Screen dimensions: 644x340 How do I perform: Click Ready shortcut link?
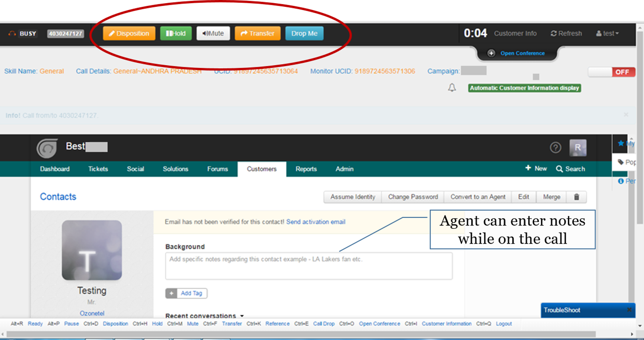(x=35, y=324)
